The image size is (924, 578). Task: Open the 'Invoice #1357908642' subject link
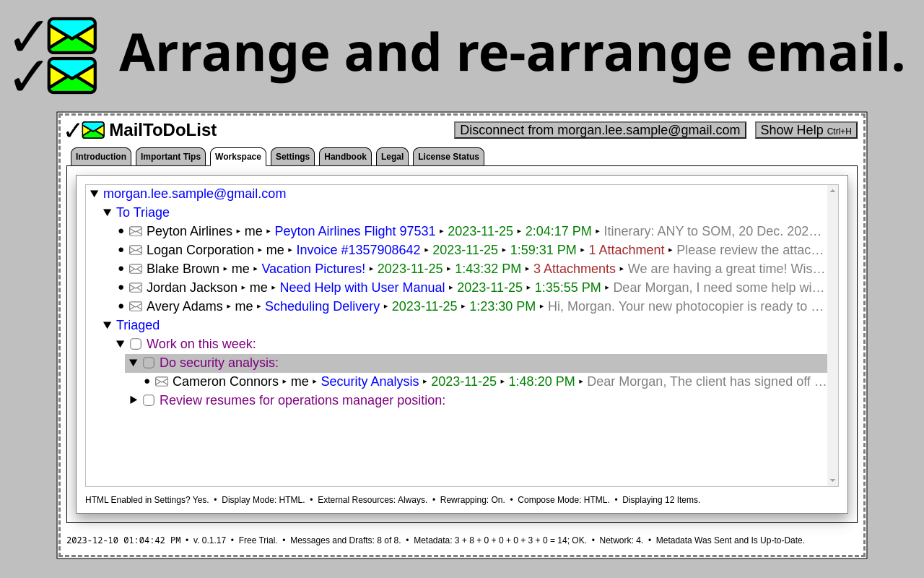(x=358, y=250)
